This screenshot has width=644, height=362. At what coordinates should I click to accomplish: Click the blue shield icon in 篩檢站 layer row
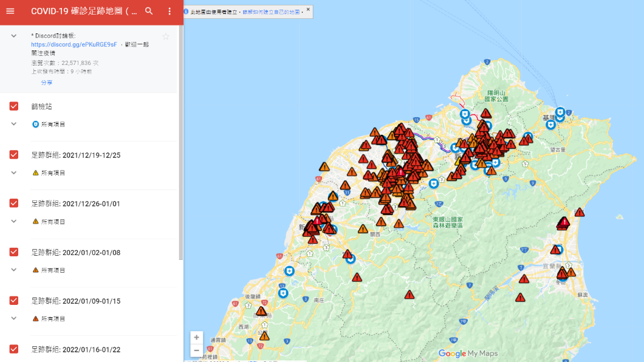35,124
